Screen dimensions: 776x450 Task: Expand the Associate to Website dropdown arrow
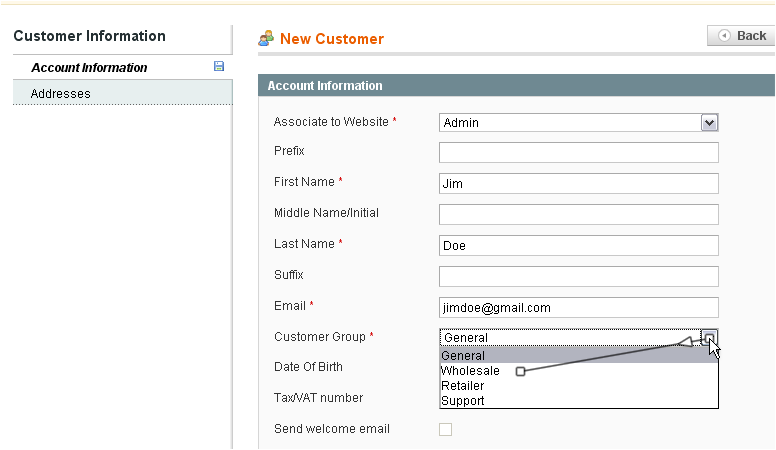pos(709,123)
